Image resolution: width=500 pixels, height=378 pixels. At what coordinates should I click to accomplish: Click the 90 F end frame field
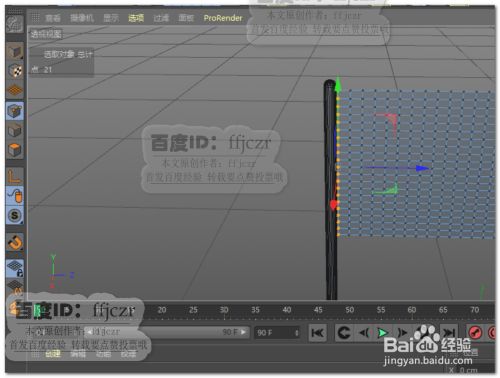(x=277, y=333)
